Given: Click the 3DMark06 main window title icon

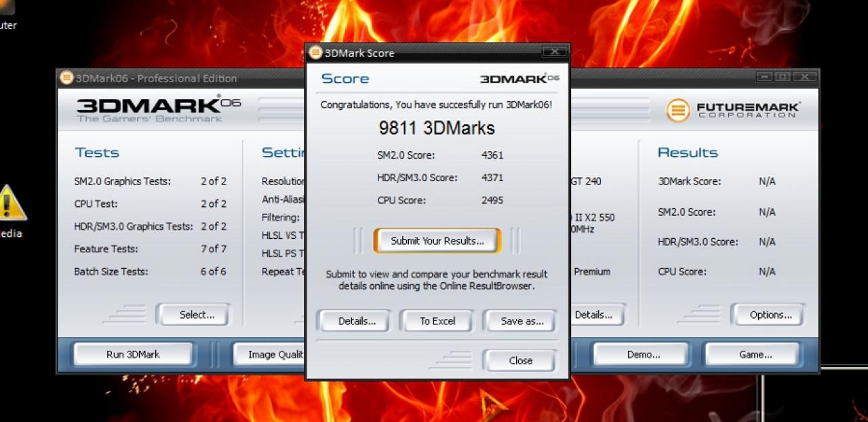Looking at the screenshot, I should pos(66,78).
